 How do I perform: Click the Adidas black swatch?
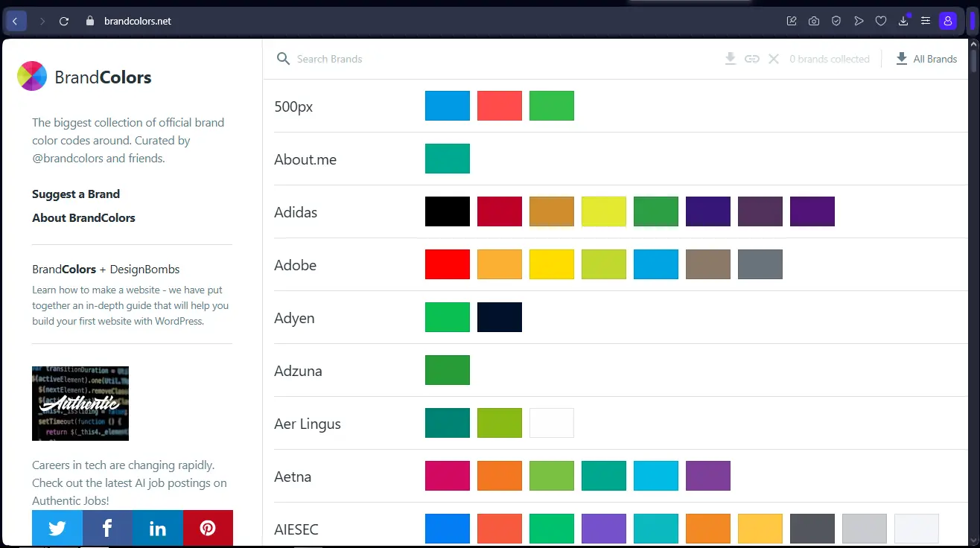coord(448,211)
